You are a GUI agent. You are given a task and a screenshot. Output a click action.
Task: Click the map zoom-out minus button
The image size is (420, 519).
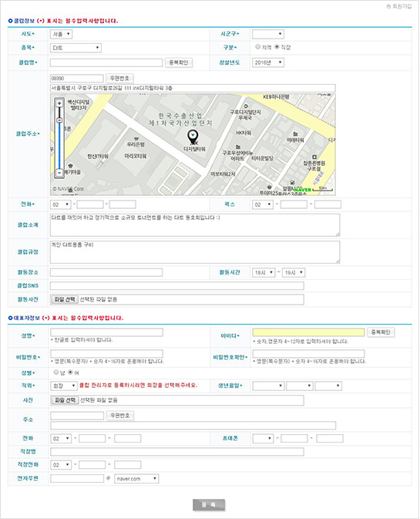pyautogui.click(x=59, y=173)
